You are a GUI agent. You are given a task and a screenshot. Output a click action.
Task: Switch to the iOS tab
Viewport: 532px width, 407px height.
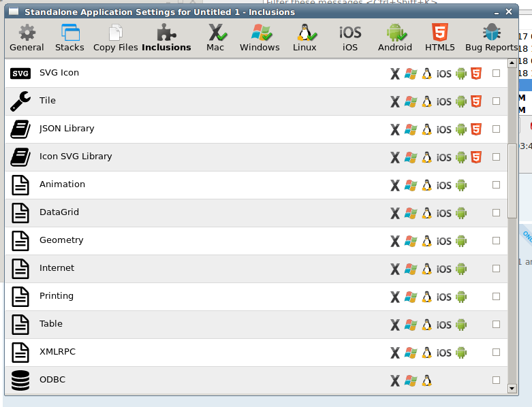click(350, 38)
